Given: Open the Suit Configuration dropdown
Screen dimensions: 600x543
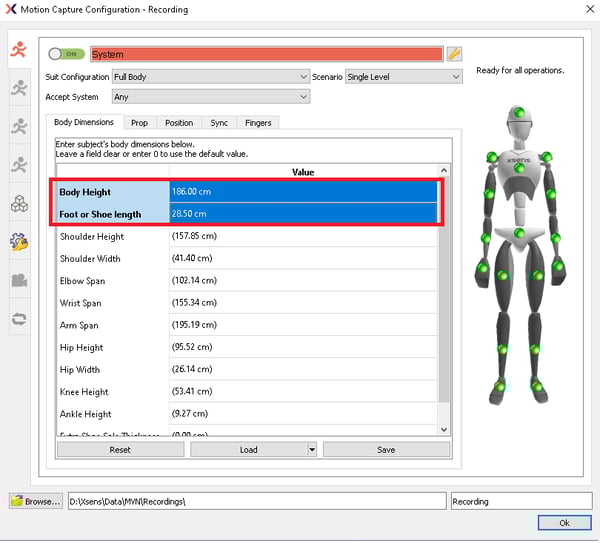Looking at the screenshot, I should (211, 76).
